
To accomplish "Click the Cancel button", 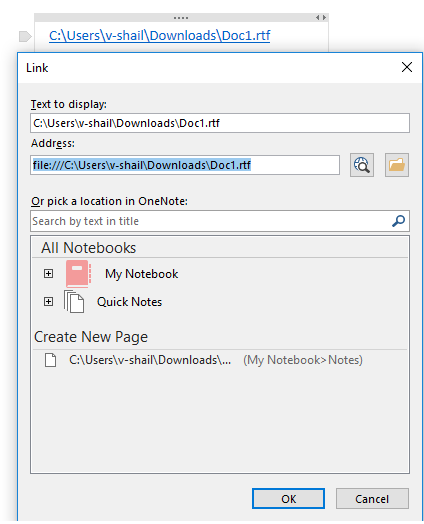I will tap(372, 499).
